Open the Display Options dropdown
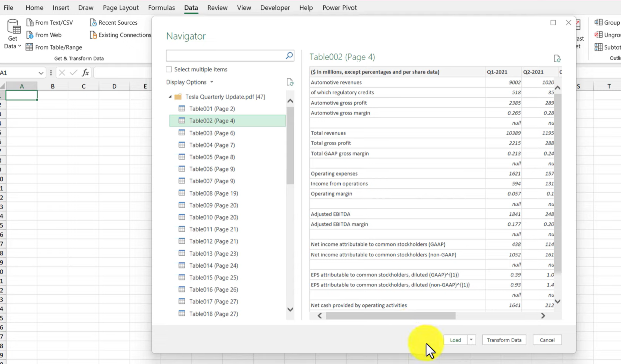This screenshot has width=621, height=364. (x=190, y=82)
